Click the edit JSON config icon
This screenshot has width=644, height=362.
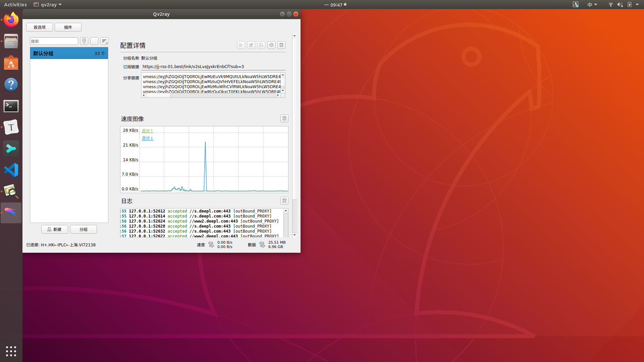coord(261,45)
